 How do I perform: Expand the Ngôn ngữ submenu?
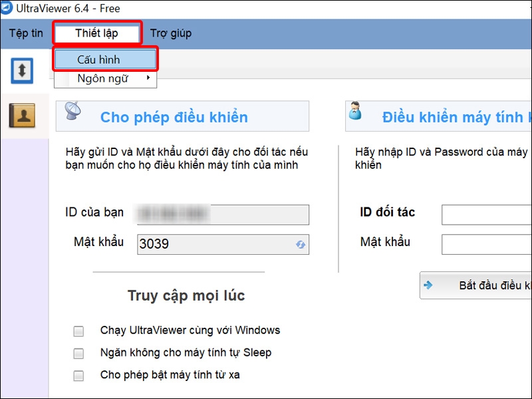click(x=105, y=78)
